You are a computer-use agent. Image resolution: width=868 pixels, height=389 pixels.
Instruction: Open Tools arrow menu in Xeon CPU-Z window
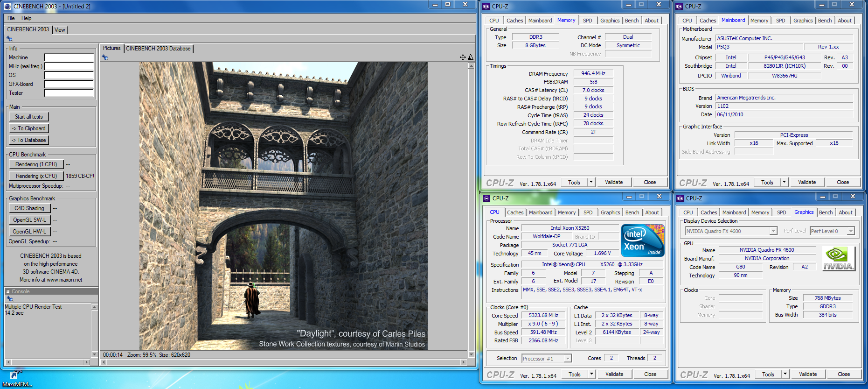[x=591, y=374]
